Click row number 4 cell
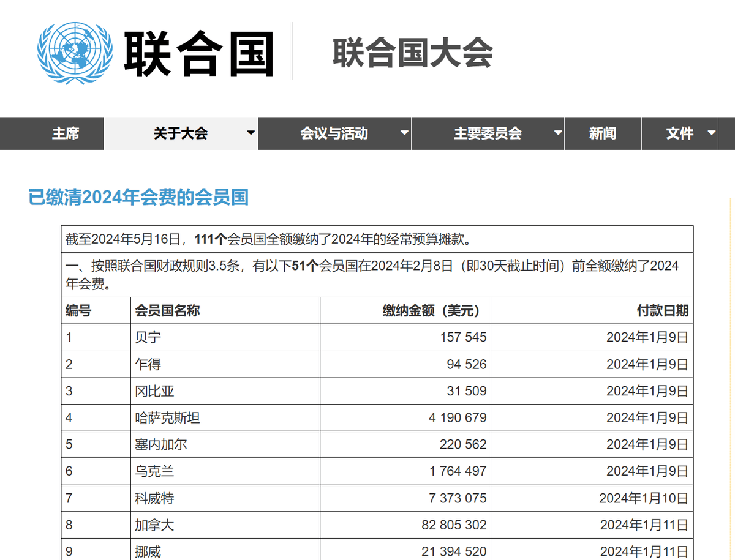 coord(96,418)
